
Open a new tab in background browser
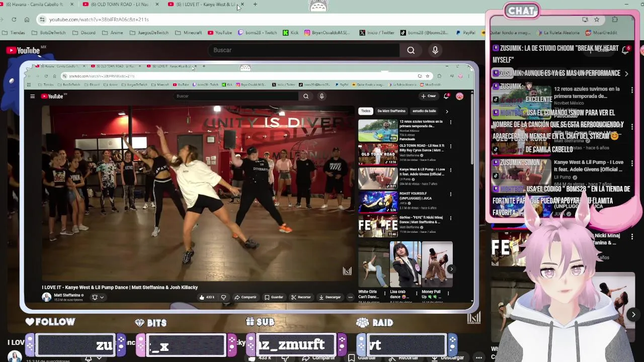(255, 5)
